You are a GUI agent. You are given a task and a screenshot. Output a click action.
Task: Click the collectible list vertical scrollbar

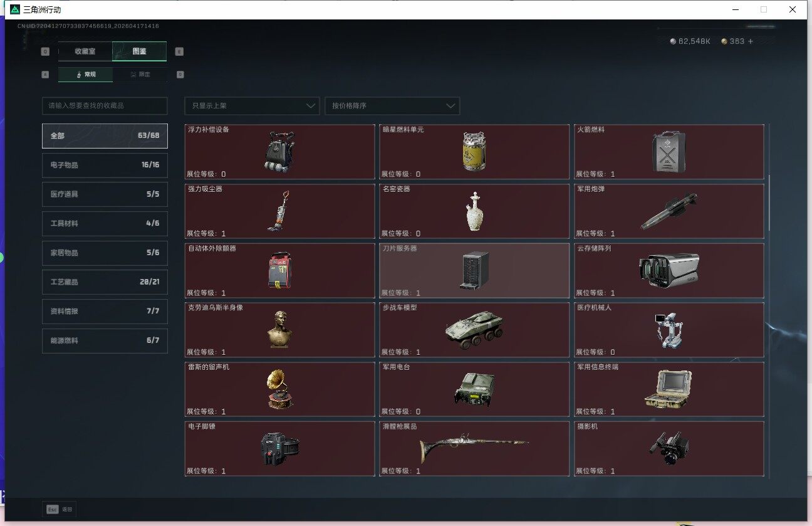[x=770, y=204]
